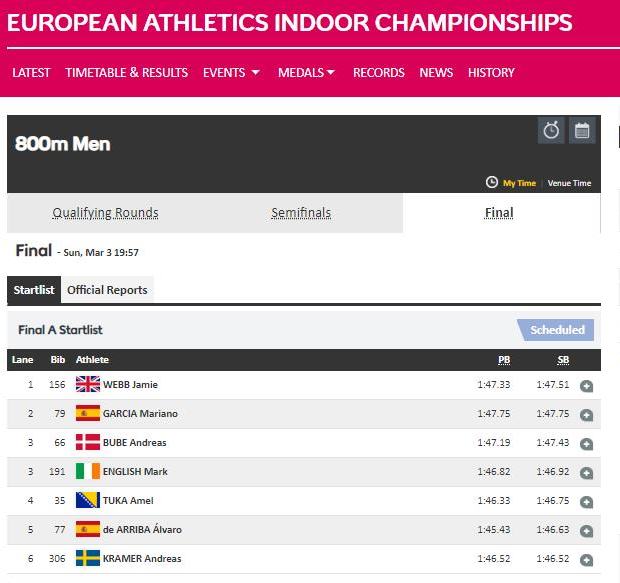Image resolution: width=620 pixels, height=583 pixels.
Task: Expand details arrow for GARCIA Mariano
Action: coord(586,415)
